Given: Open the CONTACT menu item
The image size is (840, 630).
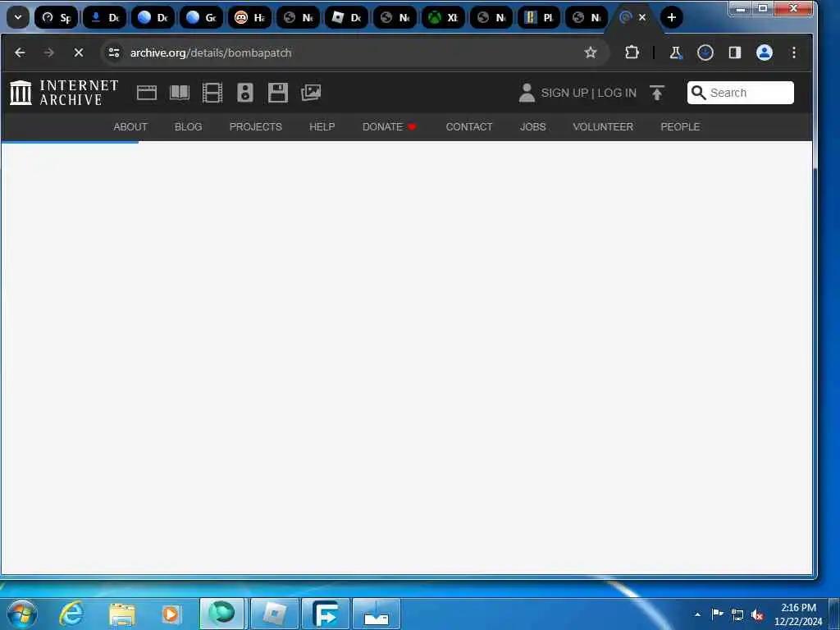Looking at the screenshot, I should pyautogui.click(x=468, y=127).
